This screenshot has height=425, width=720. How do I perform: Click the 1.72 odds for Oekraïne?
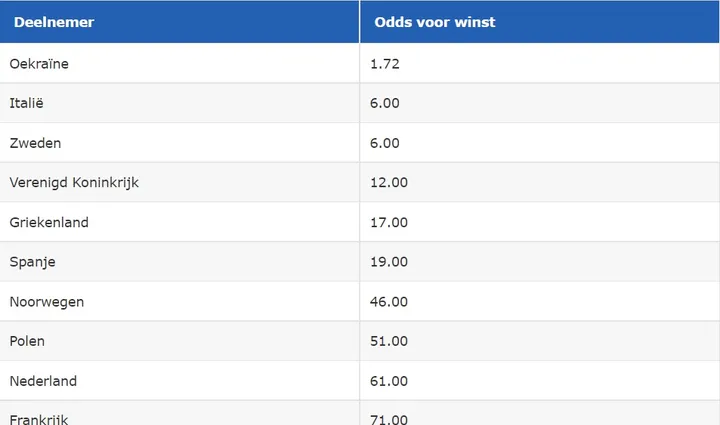click(387, 63)
